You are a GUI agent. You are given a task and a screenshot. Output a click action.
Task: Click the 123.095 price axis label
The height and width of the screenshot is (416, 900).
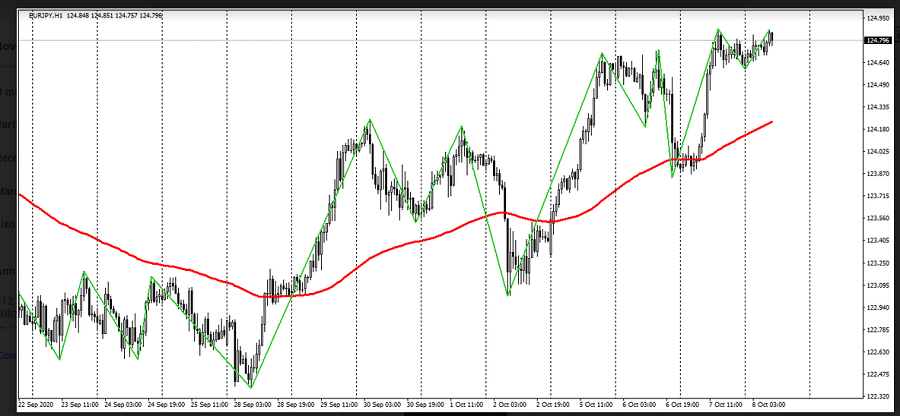[x=879, y=285]
